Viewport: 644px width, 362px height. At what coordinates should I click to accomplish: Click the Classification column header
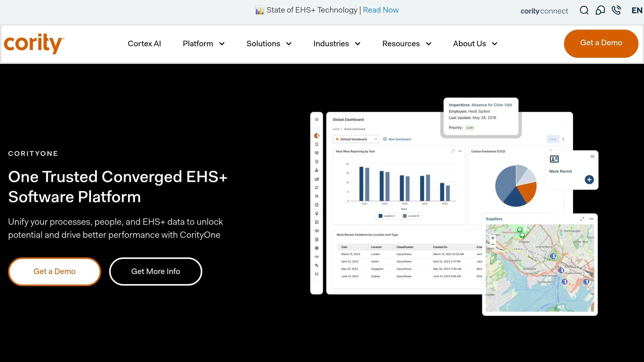click(x=405, y=247)
